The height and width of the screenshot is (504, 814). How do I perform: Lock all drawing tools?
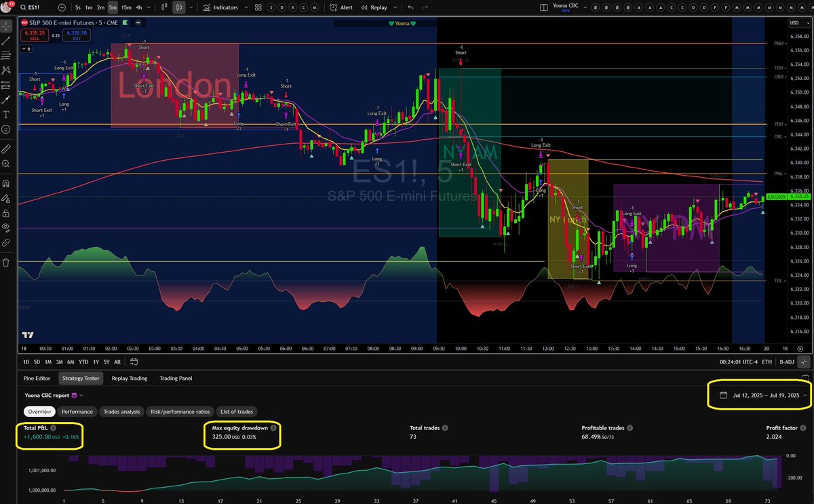pos(6,213)
